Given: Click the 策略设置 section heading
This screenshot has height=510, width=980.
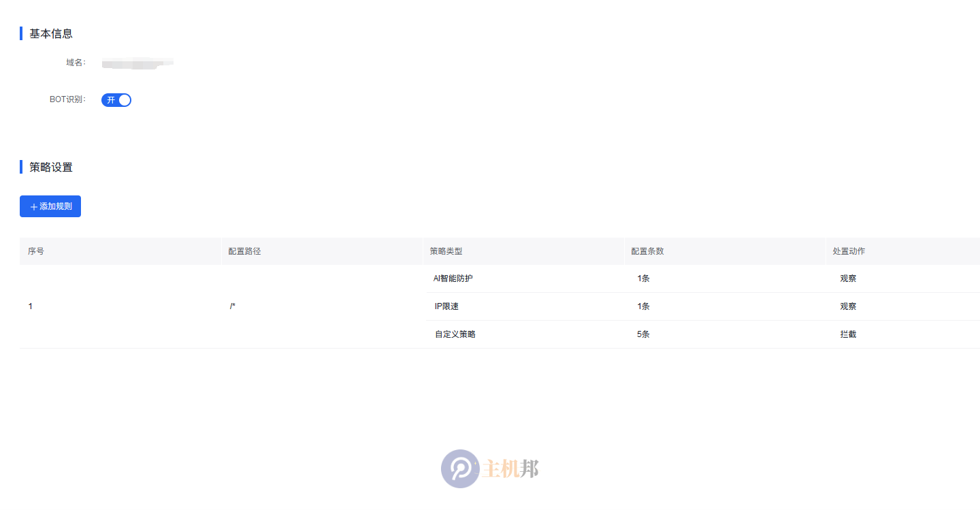Looking at the screenshot, I should point(51,167).
